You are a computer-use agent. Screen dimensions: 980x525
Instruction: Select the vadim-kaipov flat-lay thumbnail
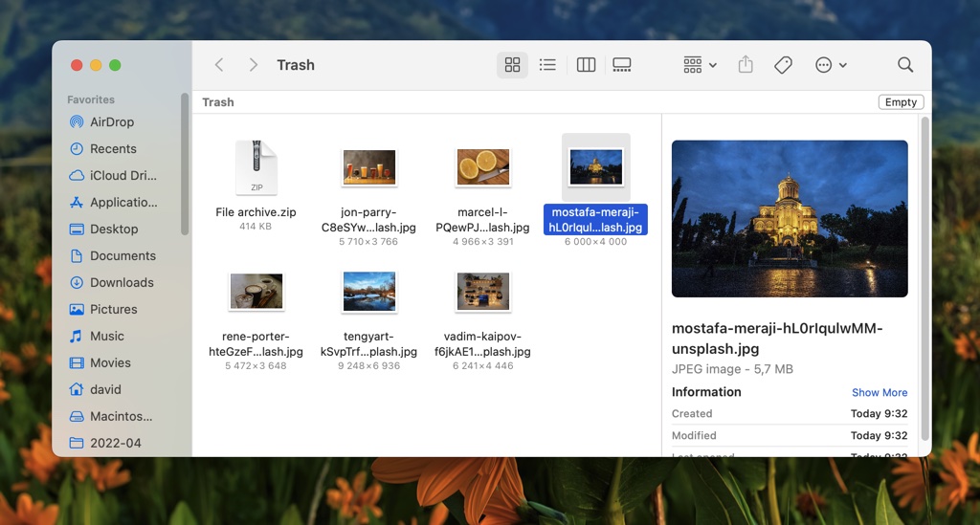pos(483,291)
